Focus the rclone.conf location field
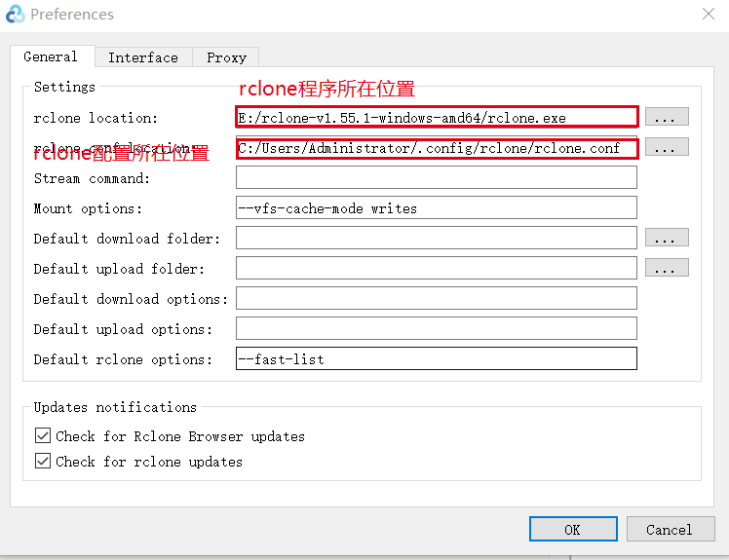Image resolution: width=729 pixels, height=560 pixels. pyautogui.click(x=437, y=148)
